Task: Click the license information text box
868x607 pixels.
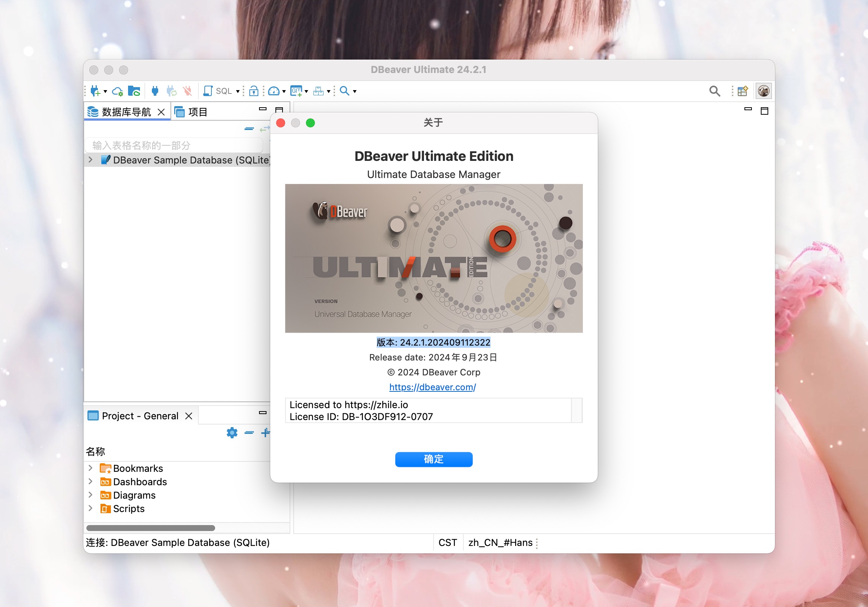Action: [428, 410]
